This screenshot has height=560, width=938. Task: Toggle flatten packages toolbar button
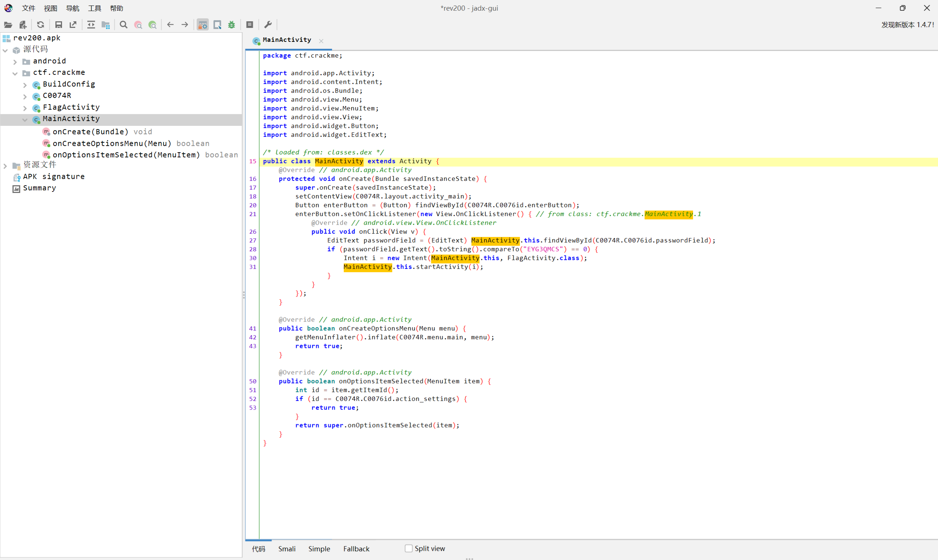106,25
